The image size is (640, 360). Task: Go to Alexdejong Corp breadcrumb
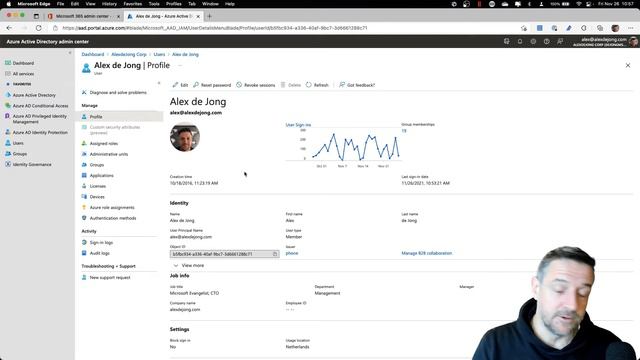click(129, 54)
